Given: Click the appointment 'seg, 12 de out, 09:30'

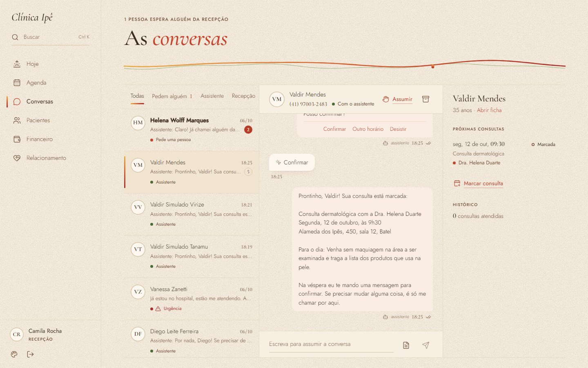Looking at the screenshot, I should (479, 144).
